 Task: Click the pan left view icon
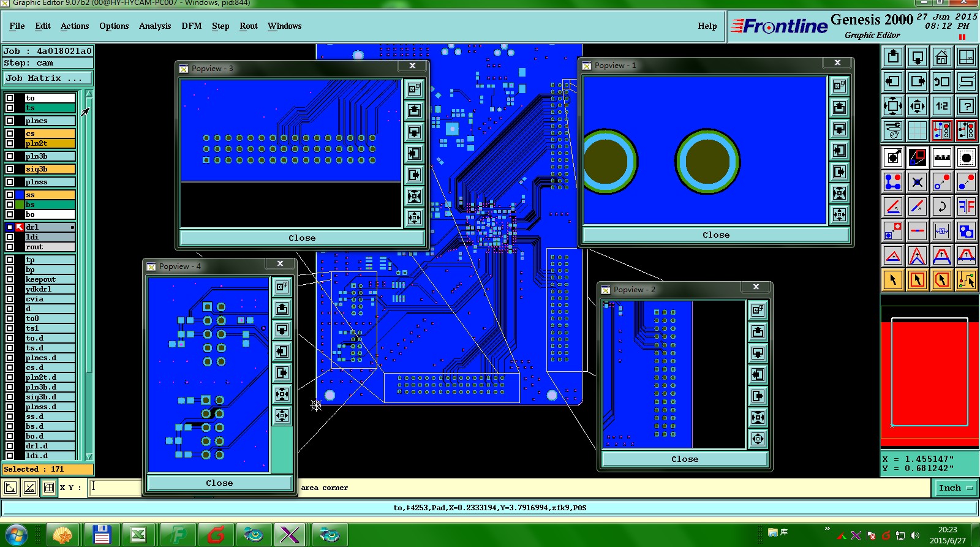893,81
